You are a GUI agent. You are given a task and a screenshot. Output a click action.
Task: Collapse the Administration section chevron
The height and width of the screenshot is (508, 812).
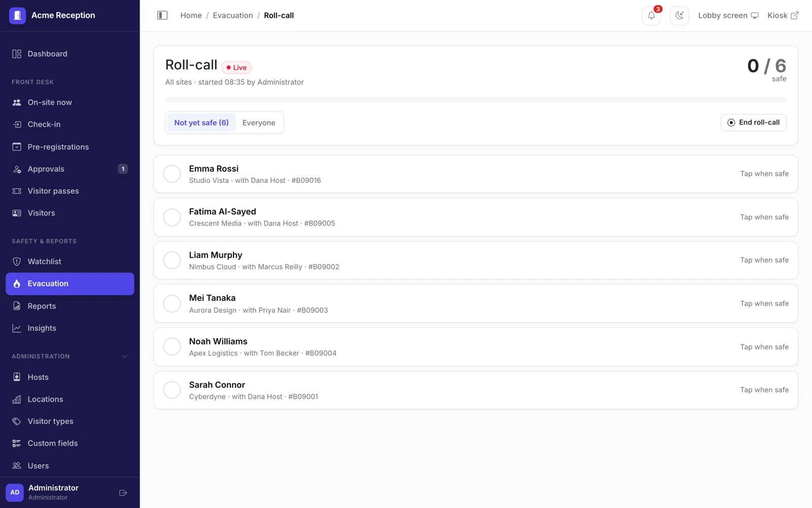[x=125, y=357]
